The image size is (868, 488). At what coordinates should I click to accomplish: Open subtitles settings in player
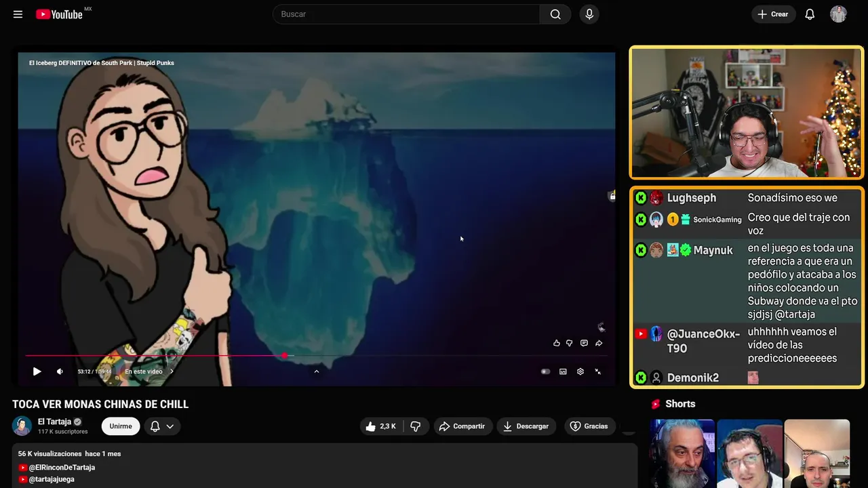(563, 371)
